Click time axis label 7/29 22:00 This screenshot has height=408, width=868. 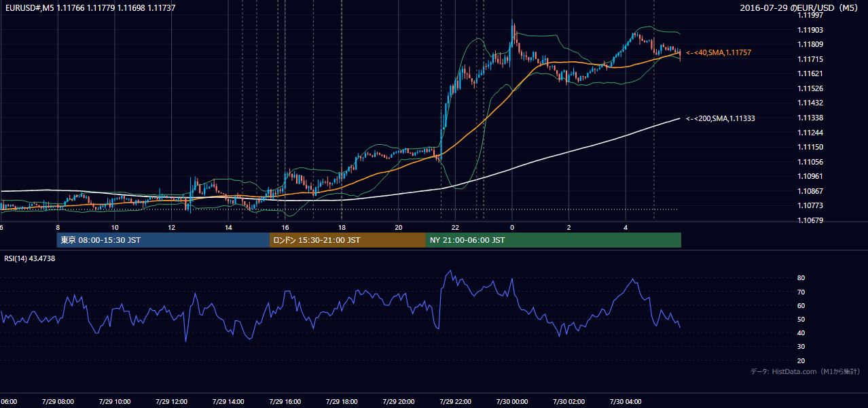pyautogui.click(x=455, y=402)
